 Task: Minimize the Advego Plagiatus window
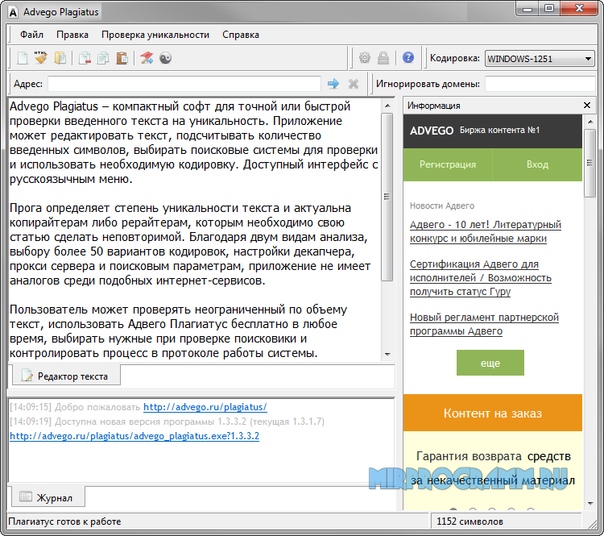527,8
